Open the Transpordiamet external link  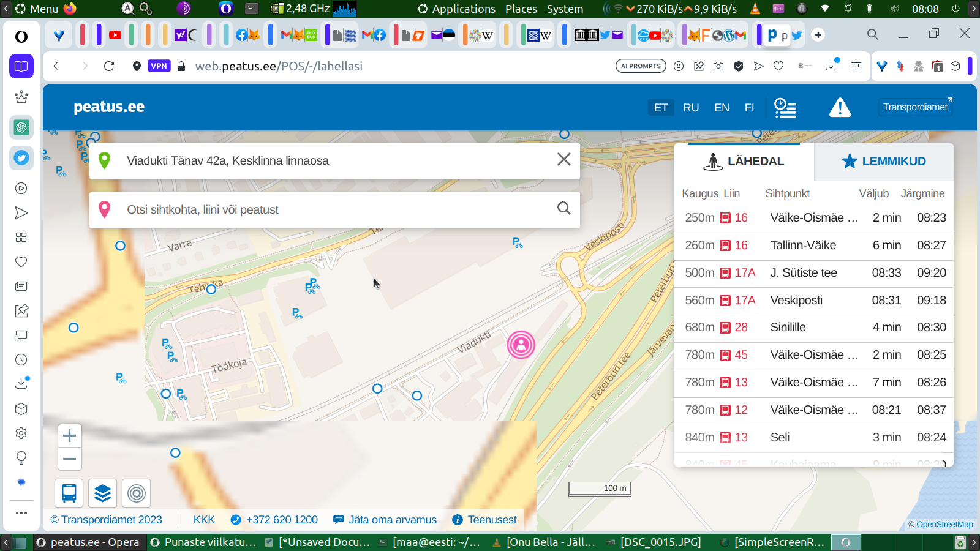point(916,107)
